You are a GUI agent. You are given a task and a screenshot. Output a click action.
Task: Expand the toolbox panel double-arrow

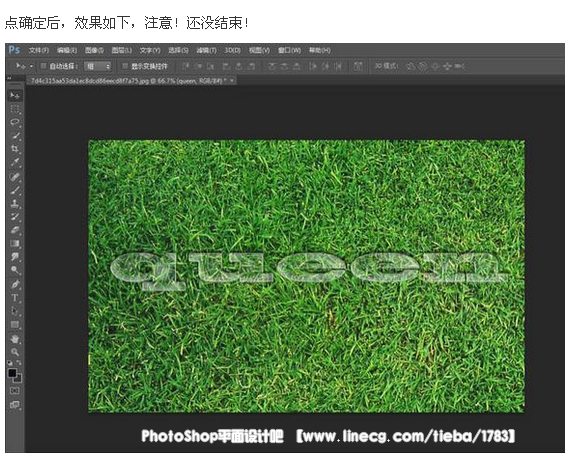(10, 78)
